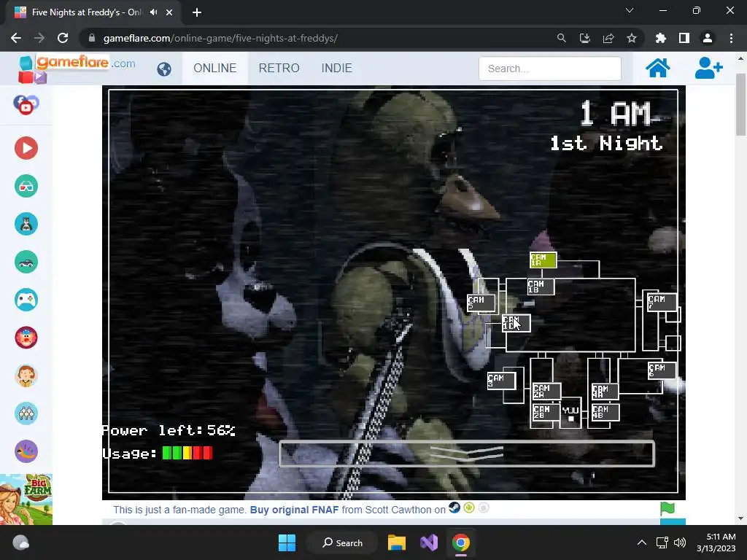Open the language globe icon
Viewport: 747px width, 560px height.
164,69
